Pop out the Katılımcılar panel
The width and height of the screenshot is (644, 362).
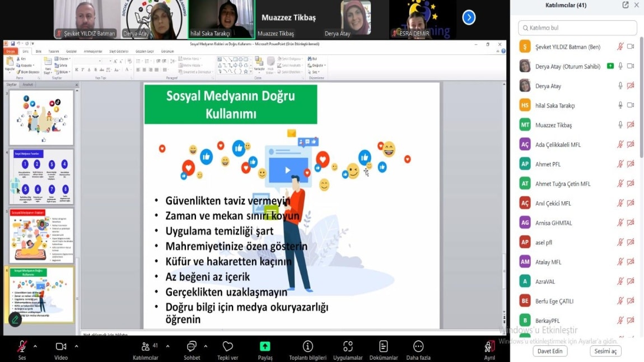(x=626, y=5)
